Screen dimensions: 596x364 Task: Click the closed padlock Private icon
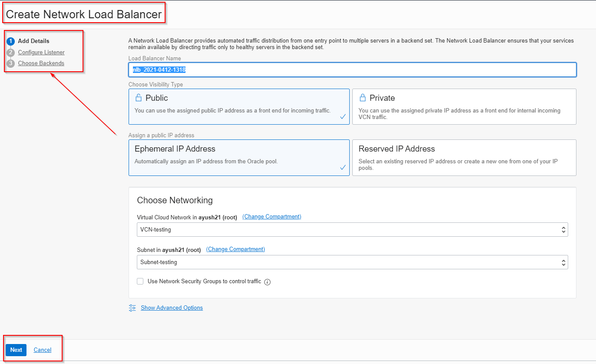(x=363, y=98)
